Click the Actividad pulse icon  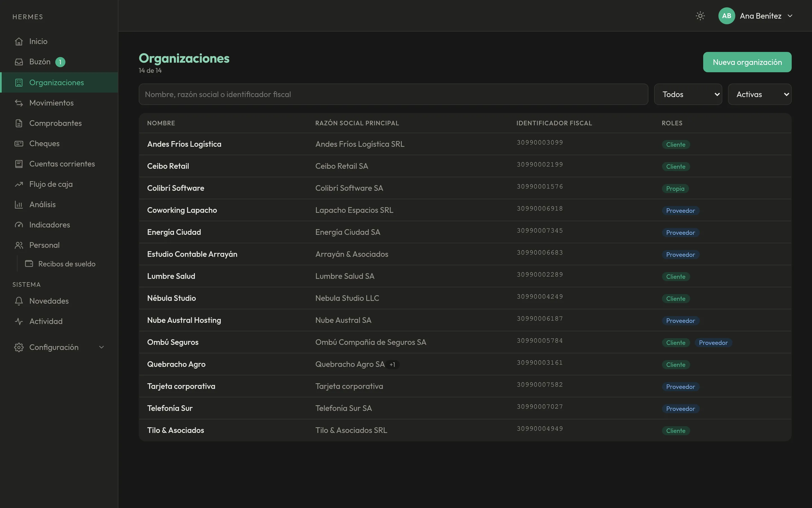(x=19, y=321)
